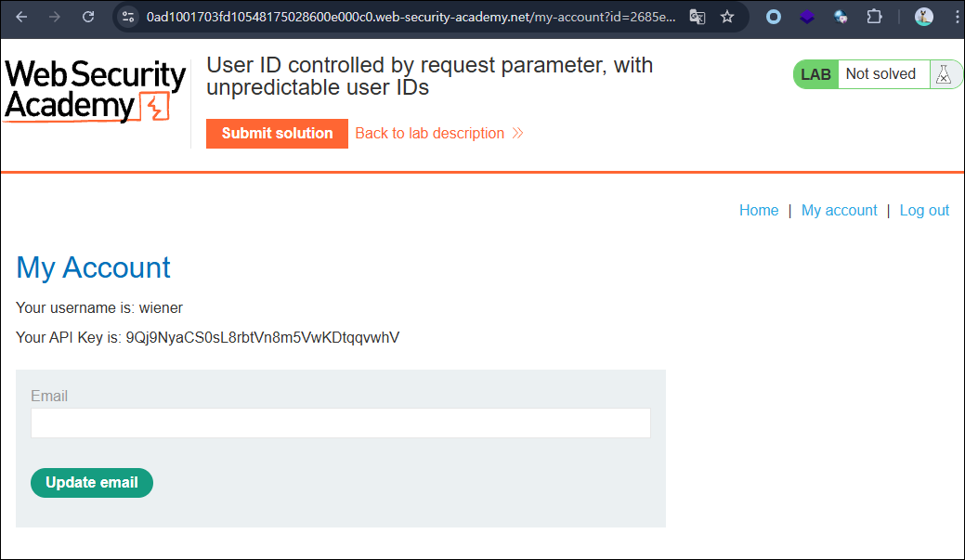
Task: Bookmark this page with the star icon
Action: coord(727,17)
